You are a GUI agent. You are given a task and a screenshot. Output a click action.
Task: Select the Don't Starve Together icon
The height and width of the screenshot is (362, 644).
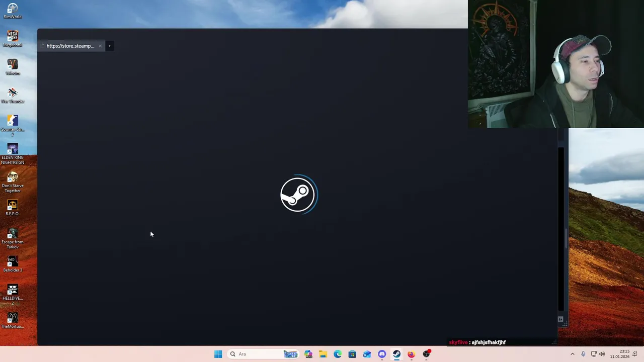[13, 182]
